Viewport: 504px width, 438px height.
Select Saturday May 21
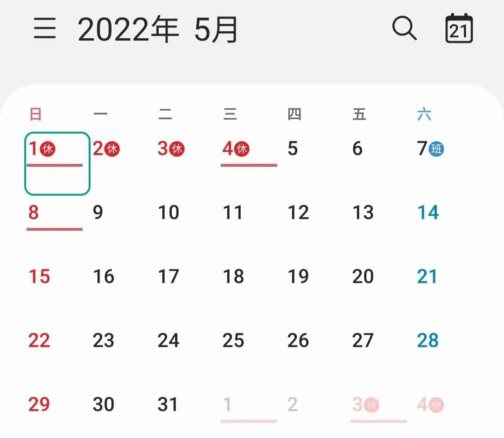[428, 277]
